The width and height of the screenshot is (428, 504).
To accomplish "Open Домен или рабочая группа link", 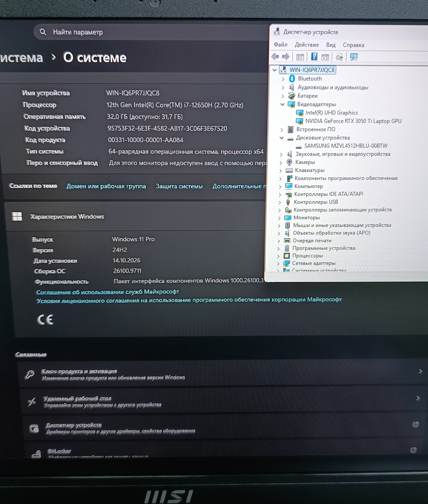I will click(106, 186).
